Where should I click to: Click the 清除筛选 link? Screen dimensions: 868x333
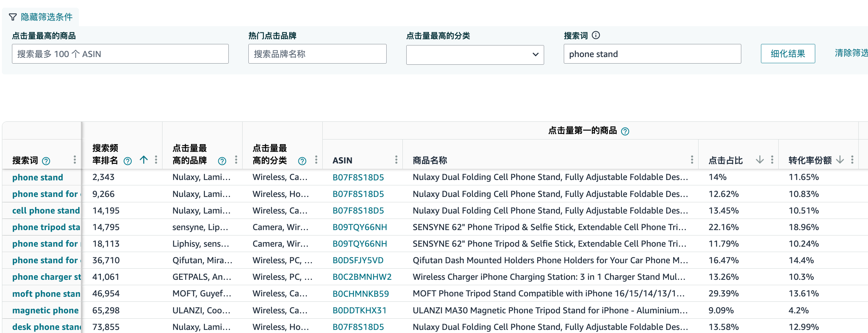851,53
